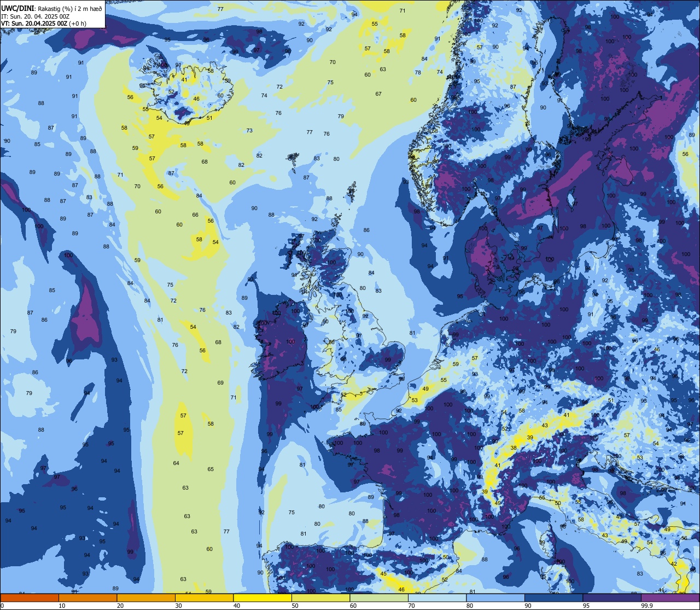Click the orange 10–20 legend segment
700x610 pixels.
(x=87, y=597)
